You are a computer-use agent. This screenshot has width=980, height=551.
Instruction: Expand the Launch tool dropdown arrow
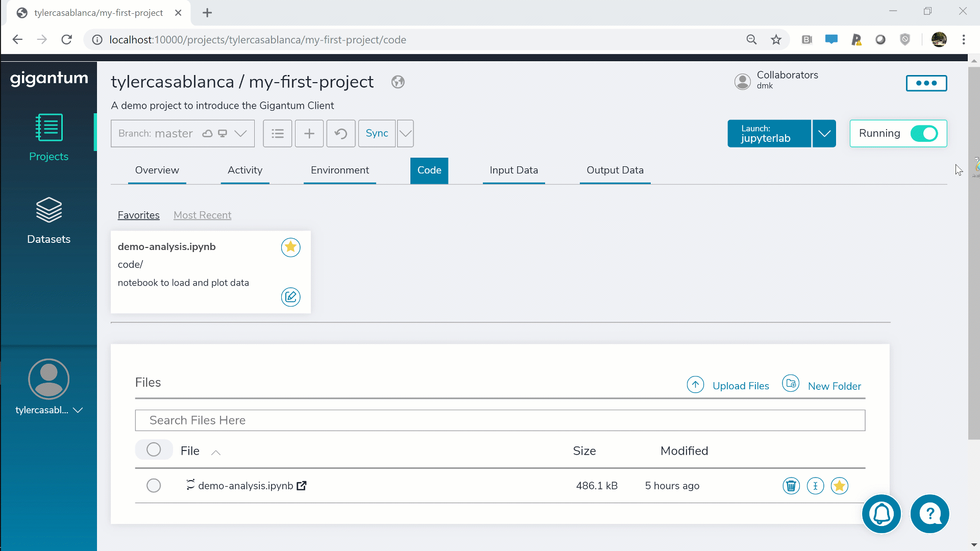(824, 134)
